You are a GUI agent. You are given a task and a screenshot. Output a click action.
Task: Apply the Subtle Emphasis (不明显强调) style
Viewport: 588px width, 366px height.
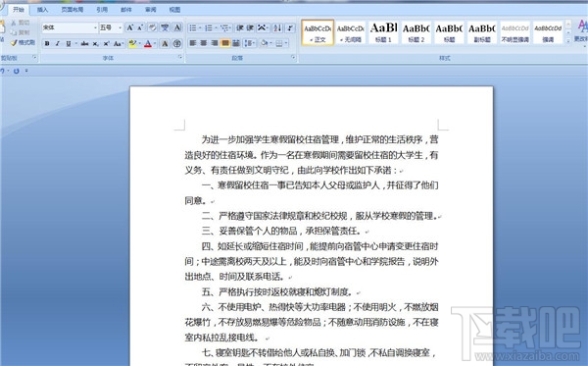(x=514, y=32)
